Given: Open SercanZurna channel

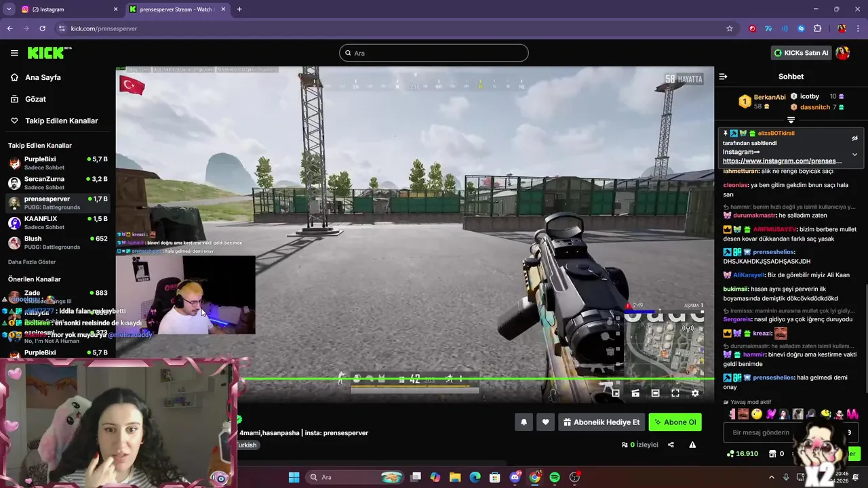Looking at the screenshot, I should [x=58, y=183].
